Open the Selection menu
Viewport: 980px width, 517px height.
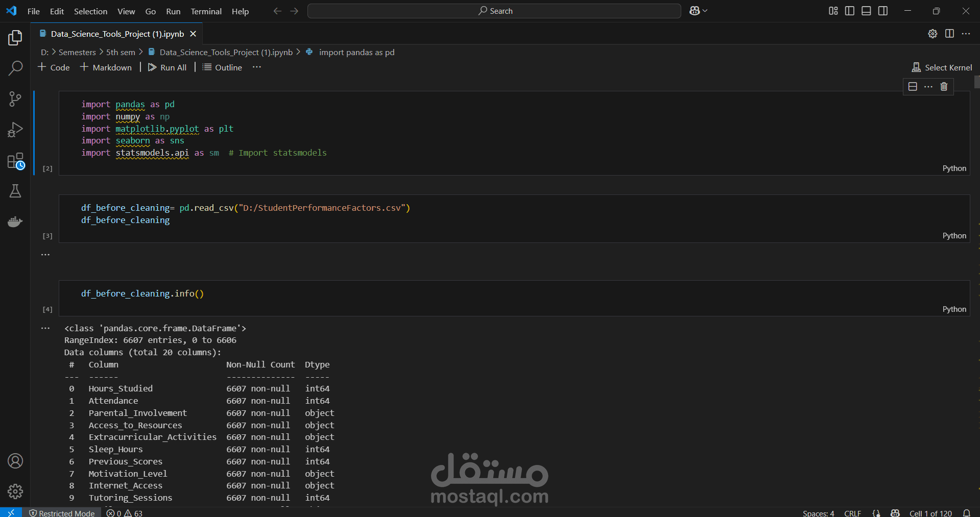pyautogui.click(x=90, y=11)
